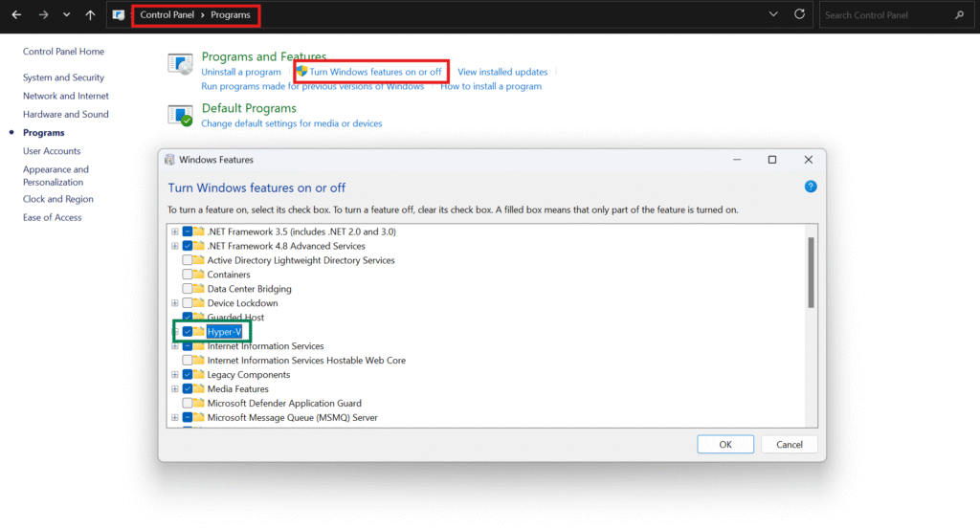Select Programs in the breadcrumb path
Image resolution: width=980 pixels, height=529 pixels.
tap(230, 15)
